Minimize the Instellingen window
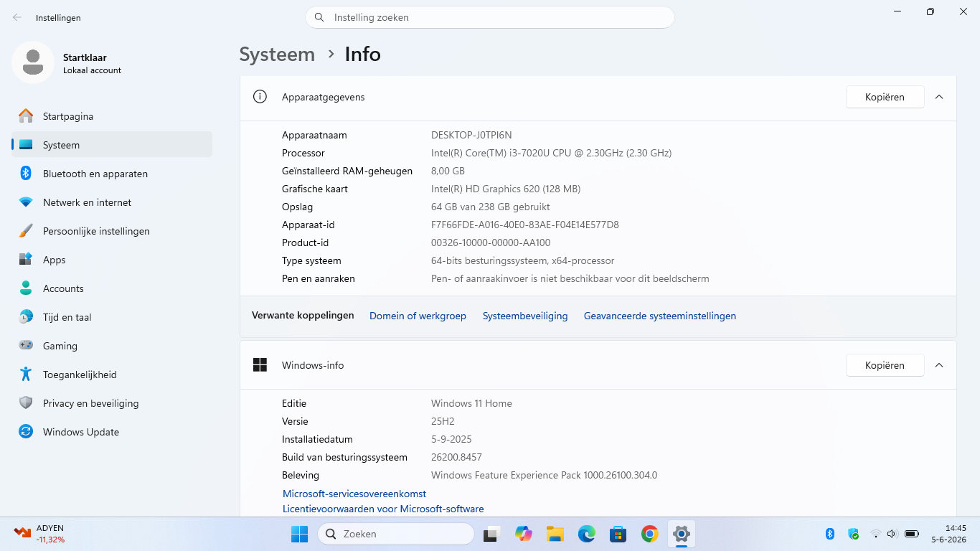The width and height of the screenshot is (980, 551). tap(897, 11)
